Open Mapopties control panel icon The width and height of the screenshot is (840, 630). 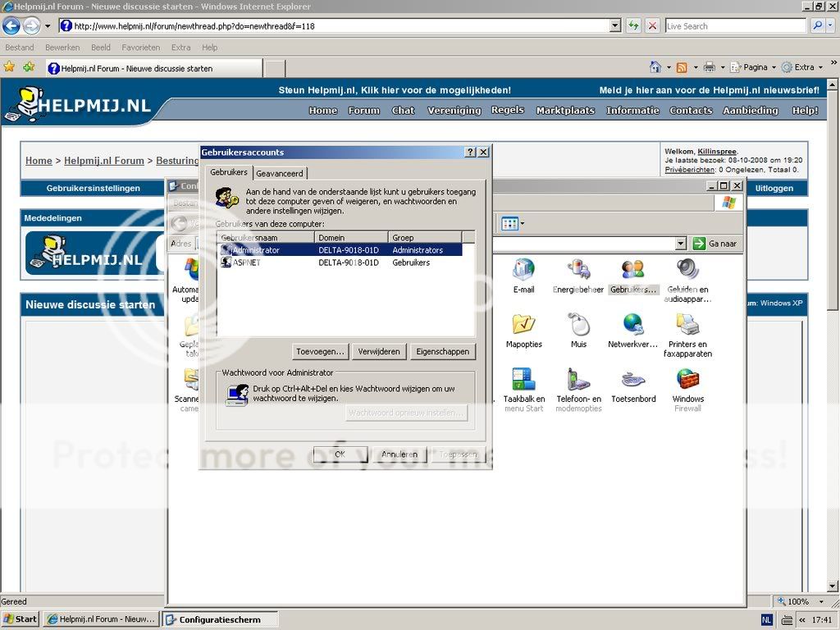click(524, 330)
